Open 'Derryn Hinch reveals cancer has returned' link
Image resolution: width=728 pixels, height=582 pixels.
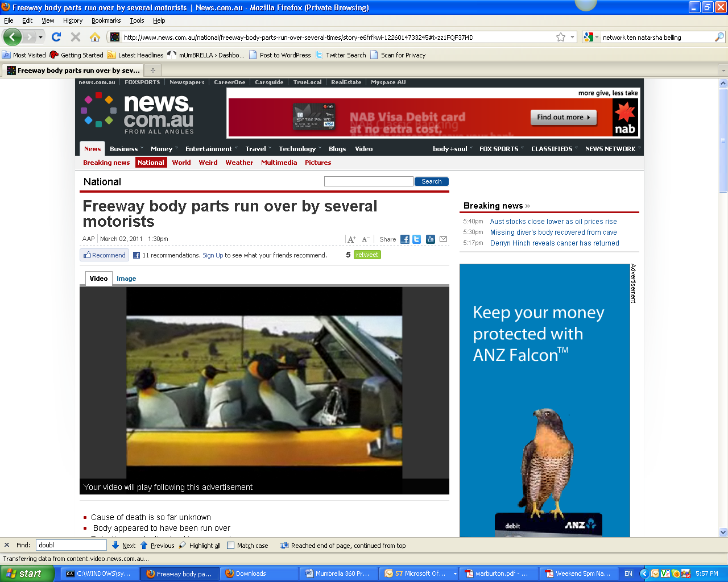tap(555, 243)
